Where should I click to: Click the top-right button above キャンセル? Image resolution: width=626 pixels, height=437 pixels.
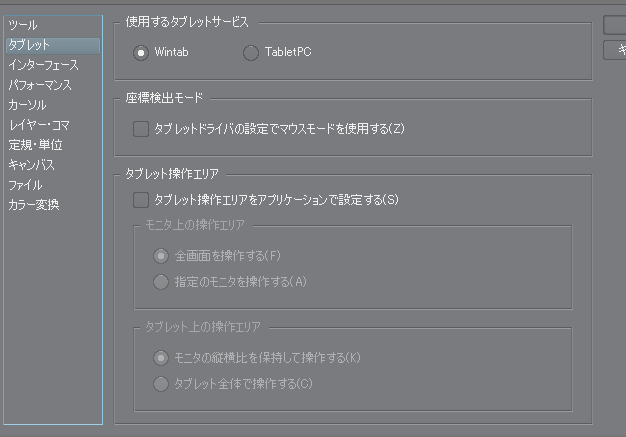point(616,24)
